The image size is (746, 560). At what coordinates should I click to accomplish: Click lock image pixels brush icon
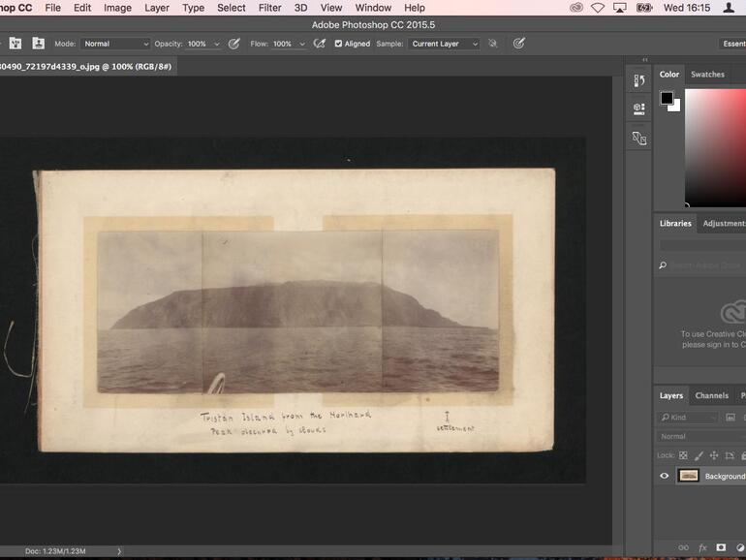point(699,455)
